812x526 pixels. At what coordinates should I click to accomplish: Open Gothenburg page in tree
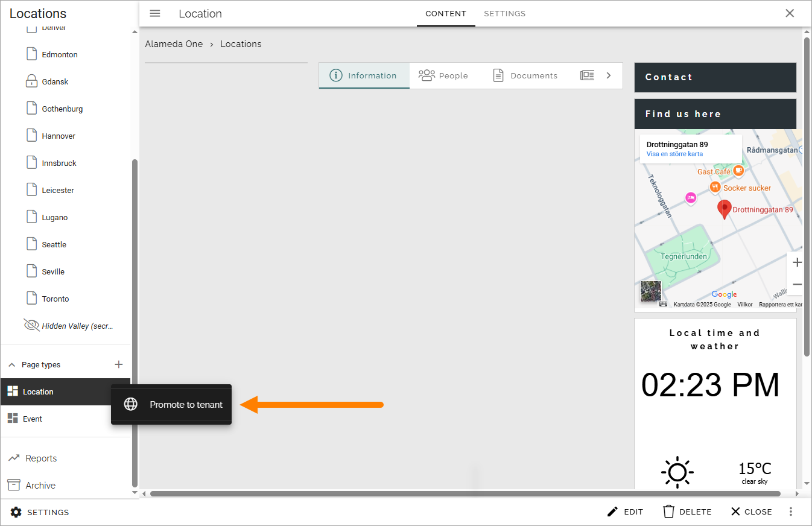62,109
